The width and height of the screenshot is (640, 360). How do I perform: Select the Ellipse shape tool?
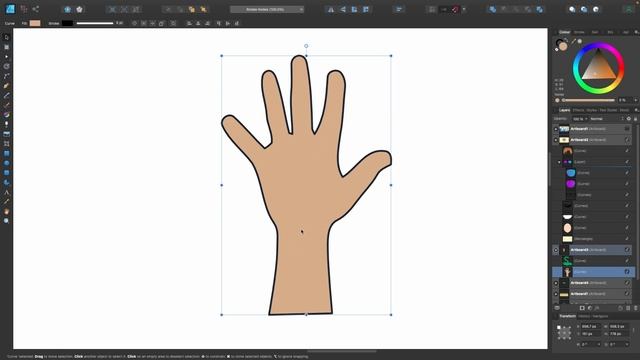(6, 163)
